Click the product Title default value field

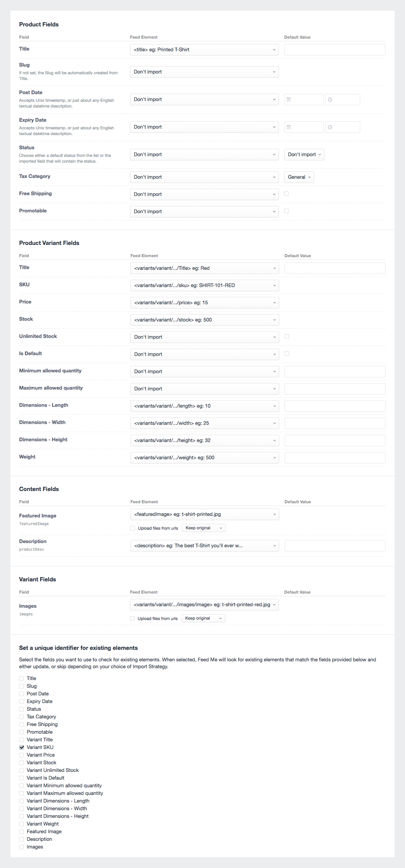pyautogui.click(x=335, y=50)
